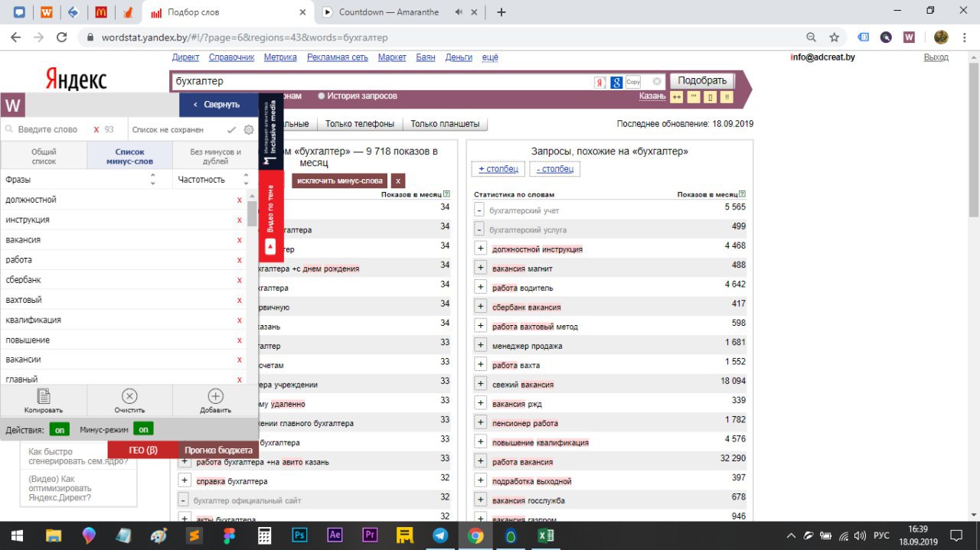
Task: Open the Прогноз бюджета button
Action: (x=218, y=450)
